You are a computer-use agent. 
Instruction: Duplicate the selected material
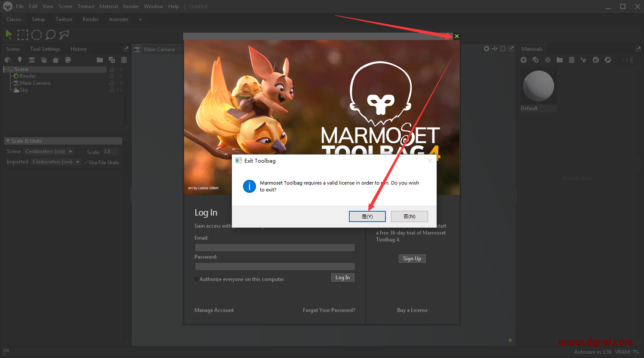click(x=536, y=60)
